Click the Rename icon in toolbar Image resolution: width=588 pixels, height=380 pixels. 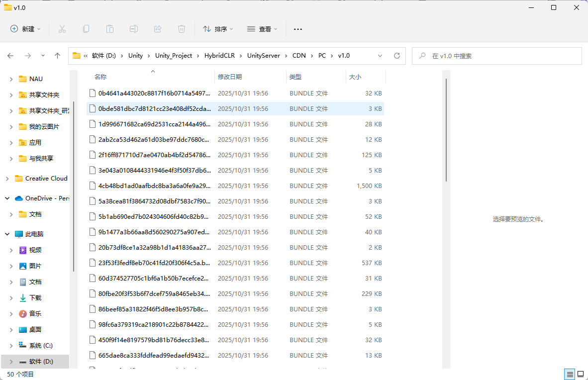134,29
